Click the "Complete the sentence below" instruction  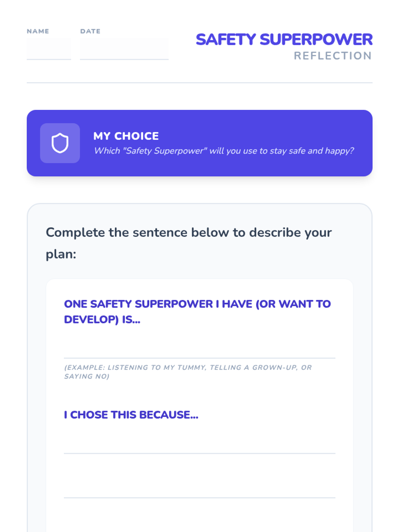(189, 232)
